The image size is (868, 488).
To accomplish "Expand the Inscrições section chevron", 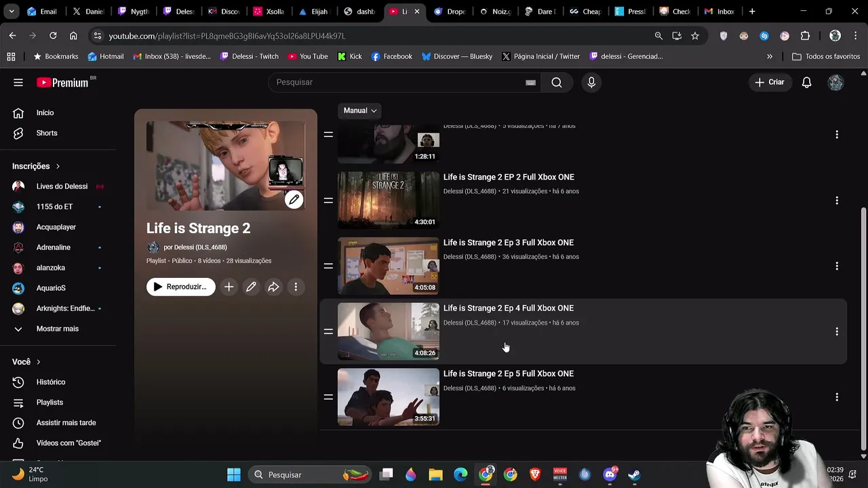I will click(x=58, y=166).
